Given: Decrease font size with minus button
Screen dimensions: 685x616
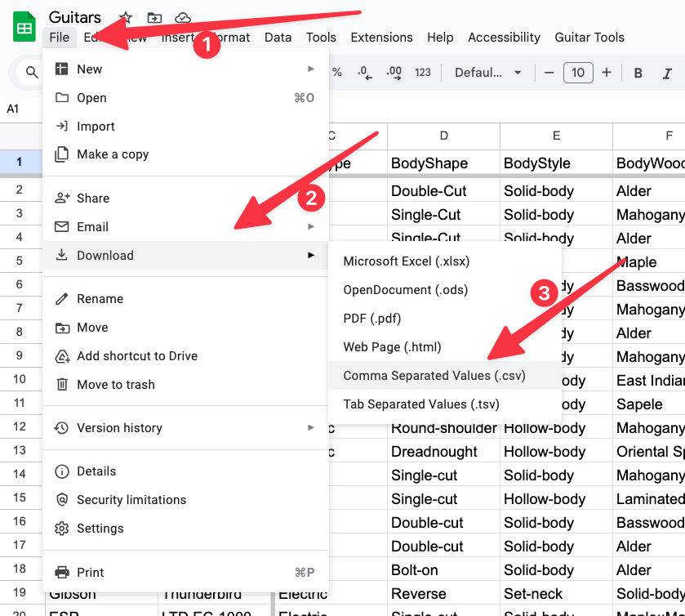Looking at the screenshot, I should click(549, 72).
